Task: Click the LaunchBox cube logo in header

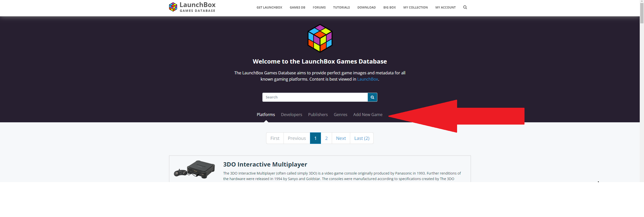Action: [x=173, y=7]
